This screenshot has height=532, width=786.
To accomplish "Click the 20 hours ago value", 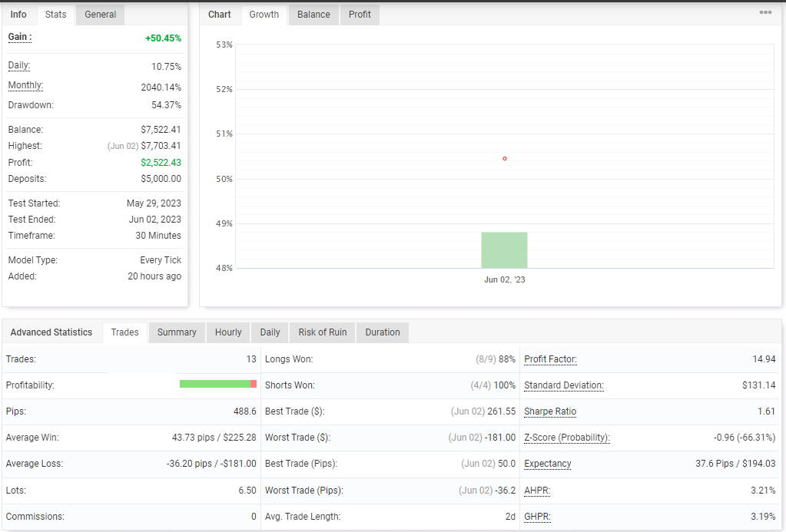I will pos(154,276).
